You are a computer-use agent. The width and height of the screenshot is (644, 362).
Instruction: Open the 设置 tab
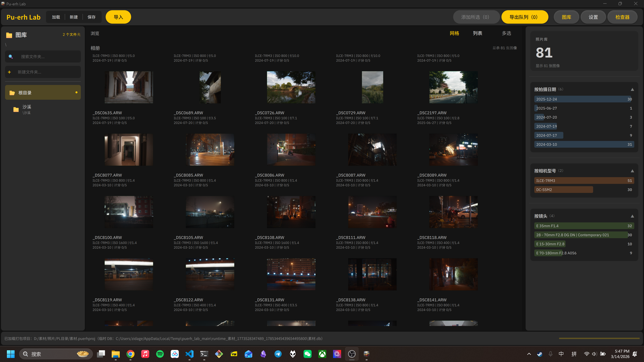click(593, 17)
